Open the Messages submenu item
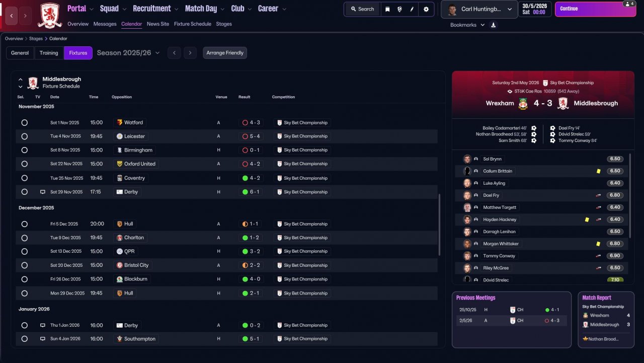Viewport: 644px width, 363px height. pos(105,24)
